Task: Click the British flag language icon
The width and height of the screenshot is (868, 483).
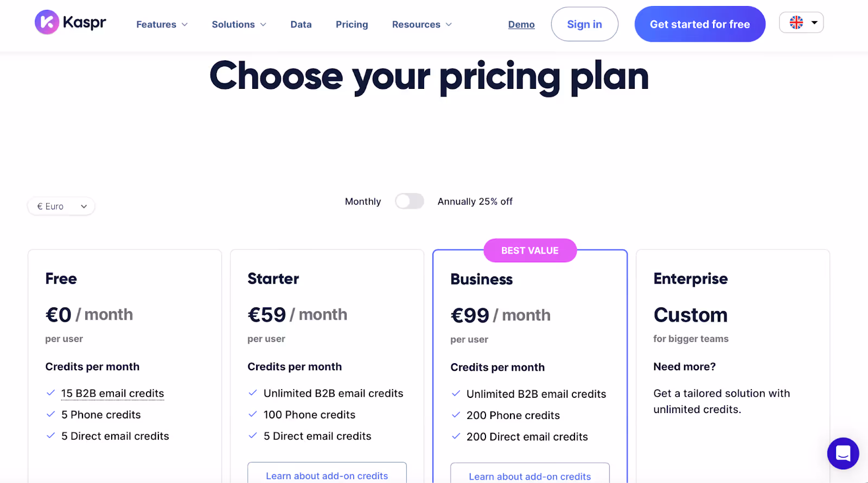Action: [796, 22]
